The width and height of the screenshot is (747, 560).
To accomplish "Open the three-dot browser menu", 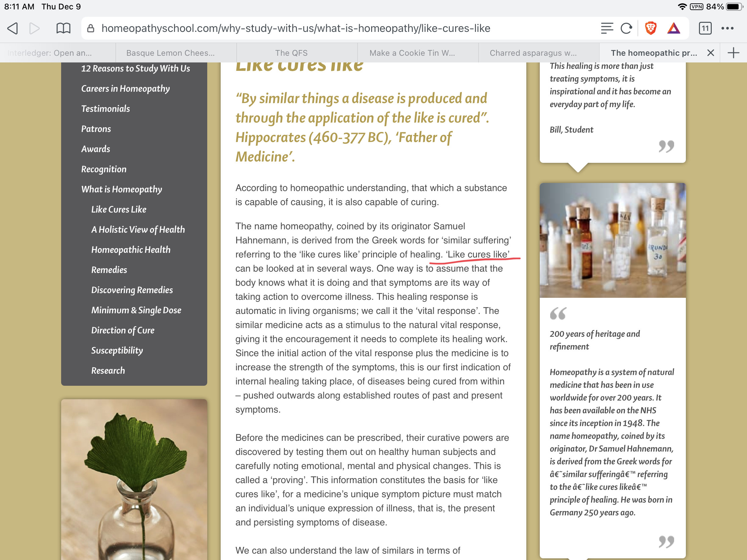I will pos(727,28).
